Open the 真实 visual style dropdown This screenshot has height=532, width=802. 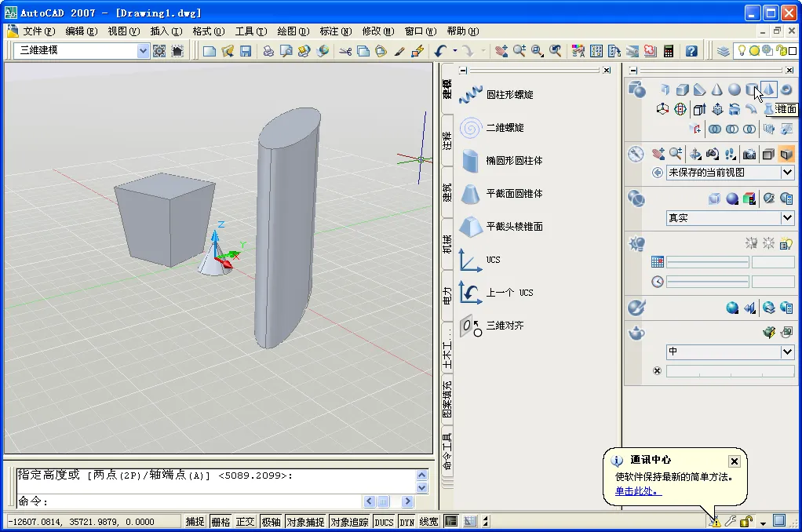pos(788,217)
